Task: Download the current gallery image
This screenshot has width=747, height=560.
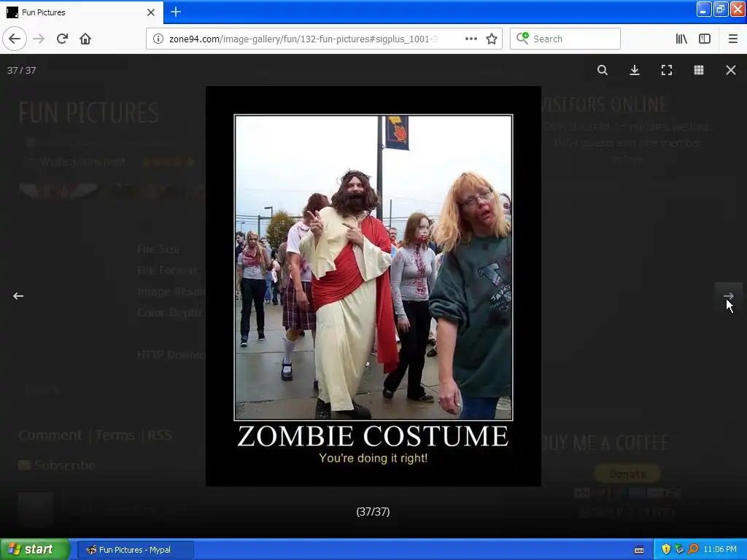Action: (x=635, y=70)
